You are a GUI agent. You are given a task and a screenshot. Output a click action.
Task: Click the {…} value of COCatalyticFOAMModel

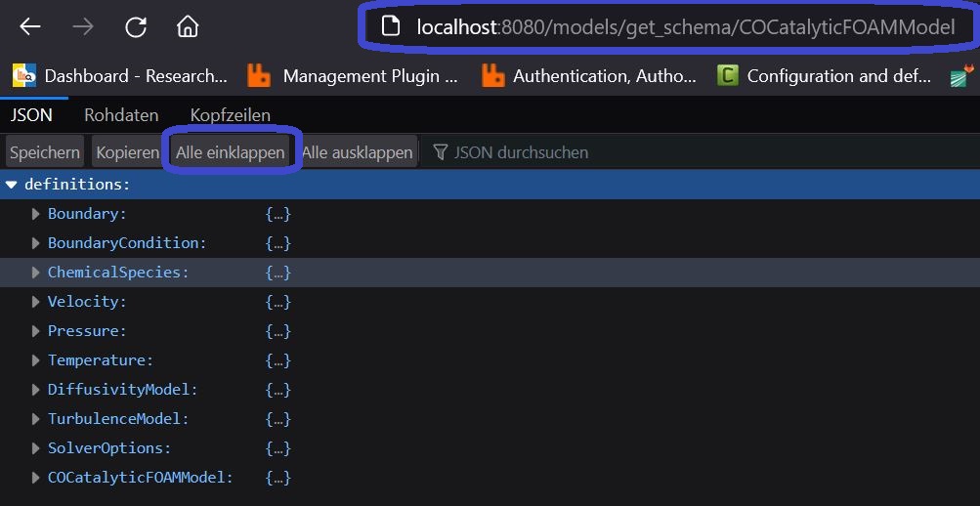click(x=278, y=478)
